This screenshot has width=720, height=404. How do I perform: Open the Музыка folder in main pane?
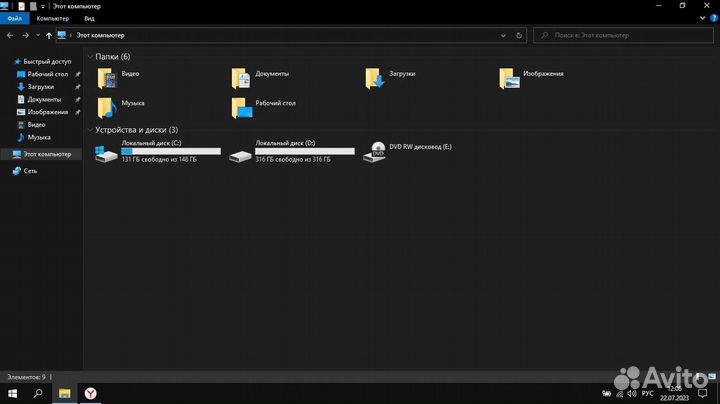point(107,106)
